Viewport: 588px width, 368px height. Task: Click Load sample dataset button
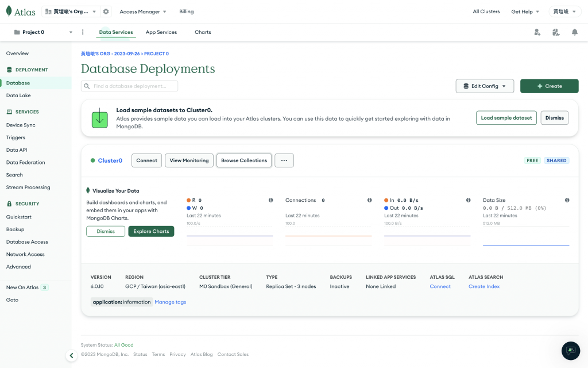tap(506, 118)
